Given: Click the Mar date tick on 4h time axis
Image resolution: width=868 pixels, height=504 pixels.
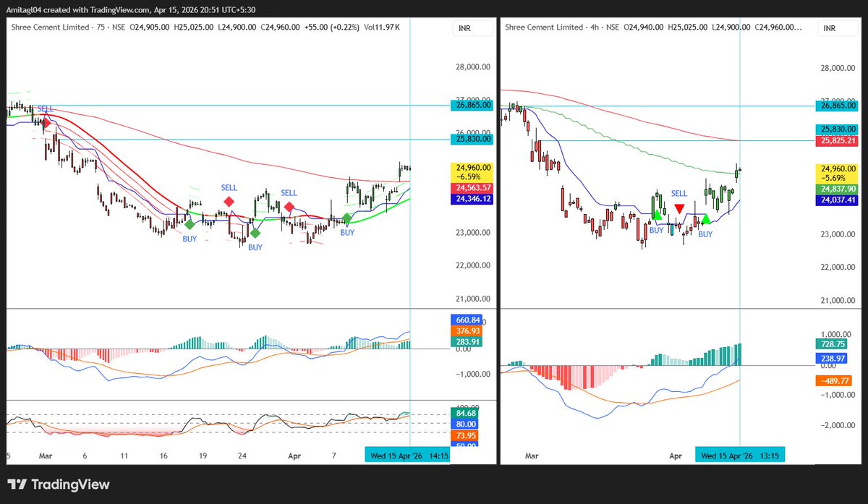Looking at the screenshot, I should 532,456.
